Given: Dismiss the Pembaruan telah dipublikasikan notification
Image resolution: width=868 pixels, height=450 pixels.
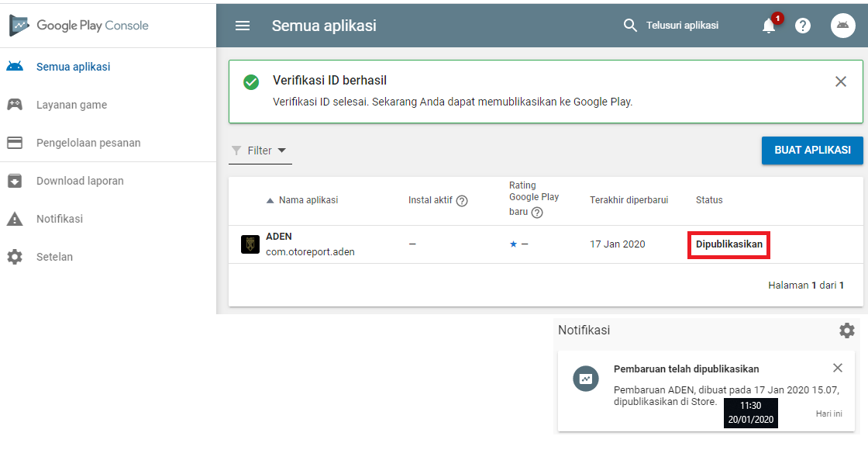Looking at the screenshot, I should (838, 368).
